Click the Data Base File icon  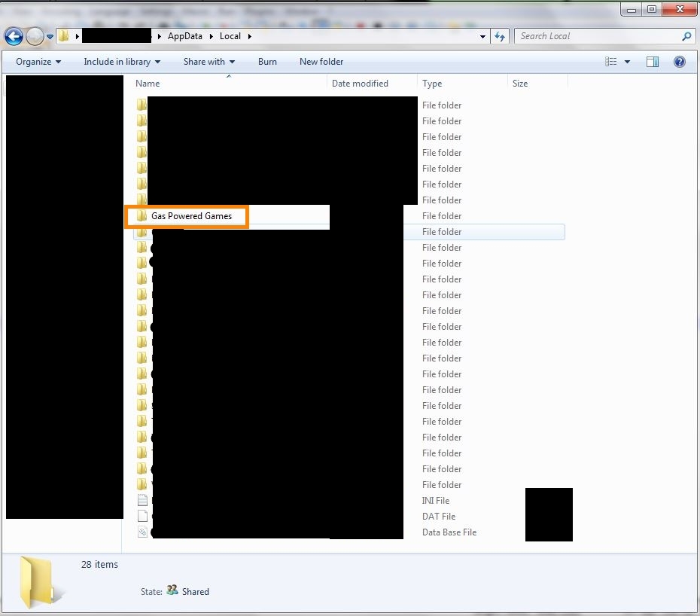(x=142, y=532)
